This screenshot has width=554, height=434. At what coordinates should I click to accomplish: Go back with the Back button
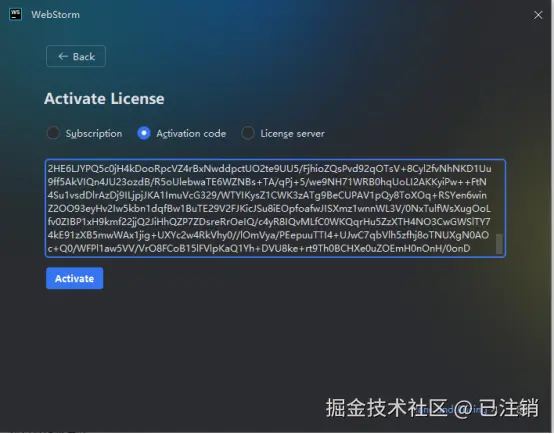[x=76, y=56]
